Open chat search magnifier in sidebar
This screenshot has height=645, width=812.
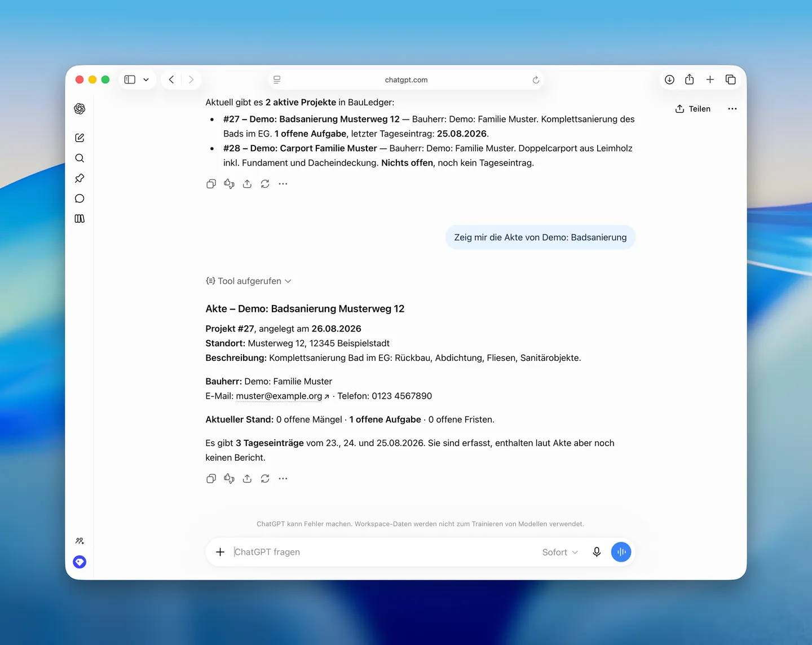click(80, 158)
